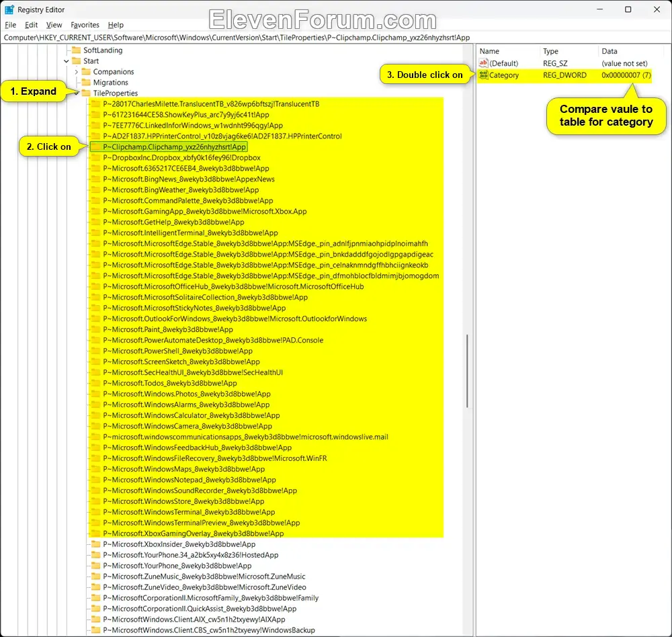Screen dimensions: 672x637
Task: Select the Microsoft.PowerShell key
Action: tap(178, 351)
